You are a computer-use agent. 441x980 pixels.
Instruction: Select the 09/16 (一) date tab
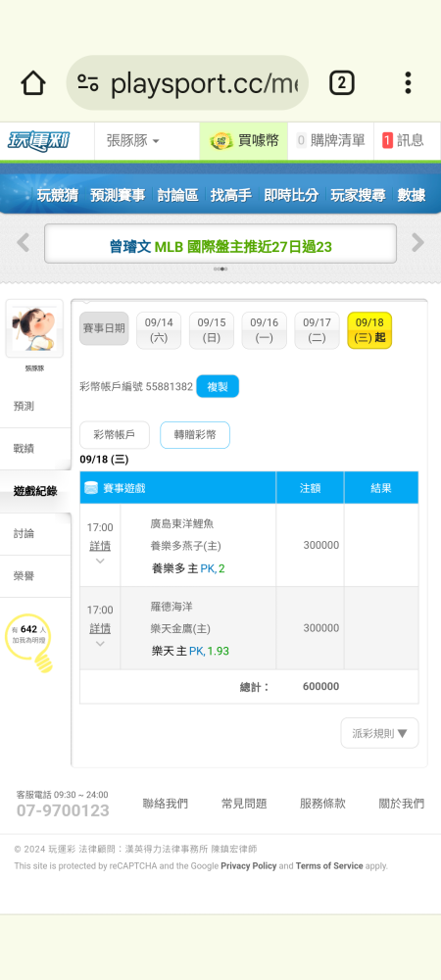[265, 330]
